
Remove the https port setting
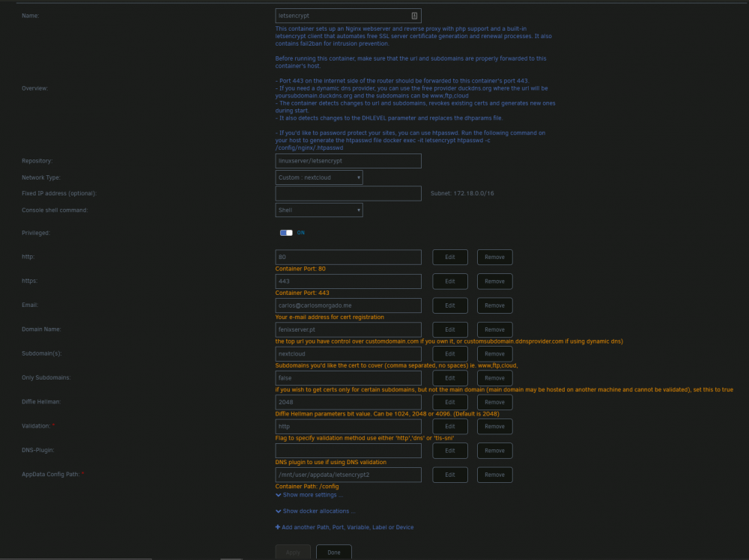(495, 281)
